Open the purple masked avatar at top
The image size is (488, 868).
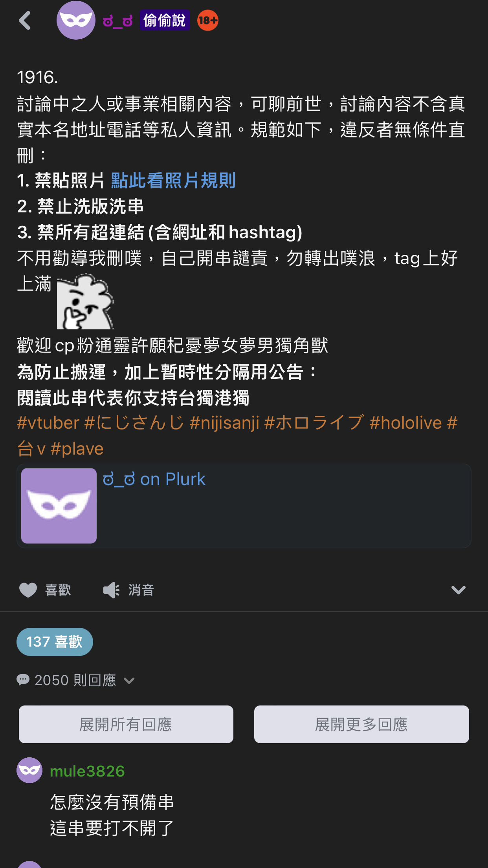(x=76, y=20)
